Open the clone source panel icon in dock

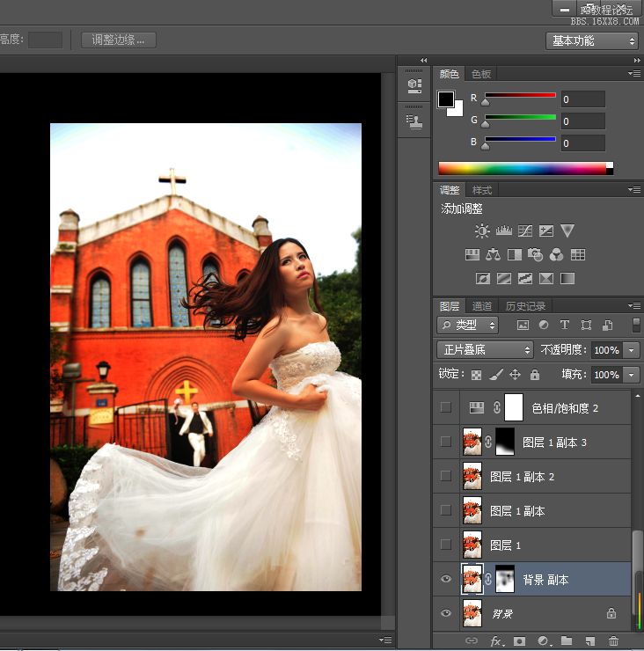[x=414, y=122]
